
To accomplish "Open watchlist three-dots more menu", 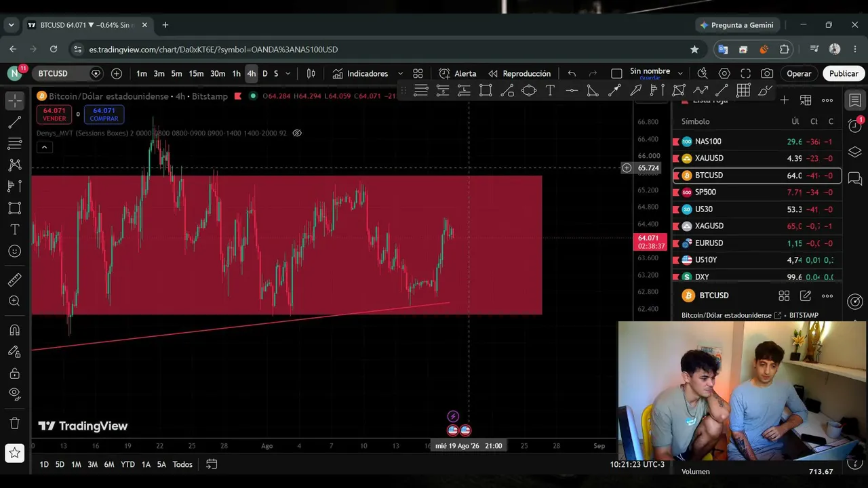I will pyautogui.click(x=827, y=100).
